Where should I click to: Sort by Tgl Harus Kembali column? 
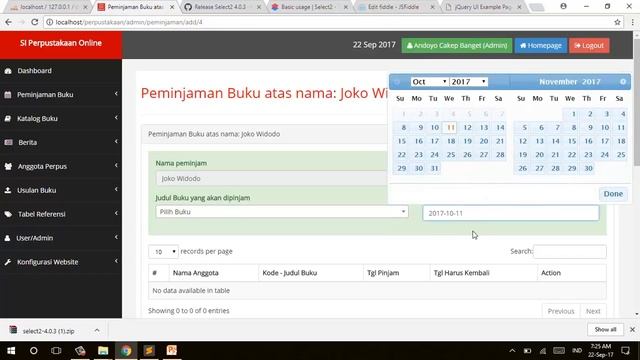[x=483, y=273]
